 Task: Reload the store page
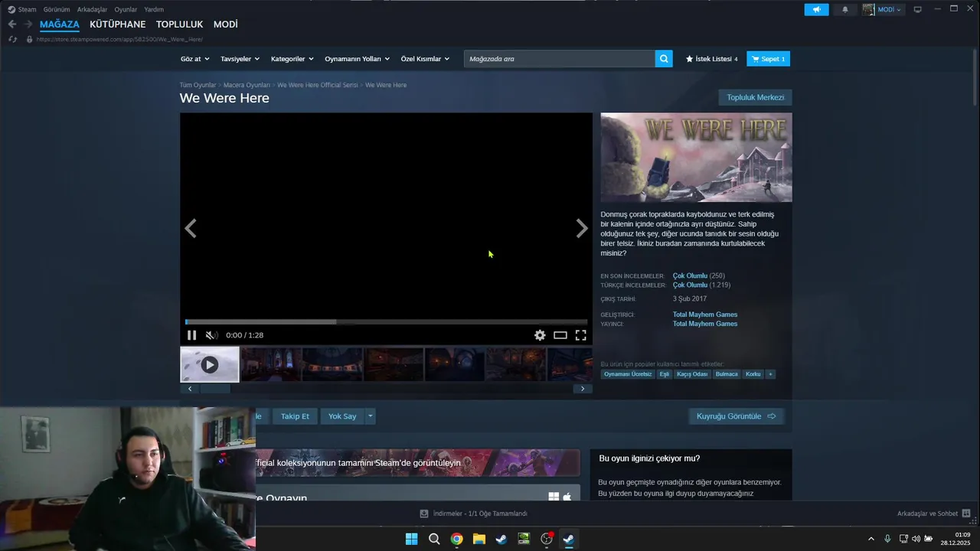click(12, 39)
